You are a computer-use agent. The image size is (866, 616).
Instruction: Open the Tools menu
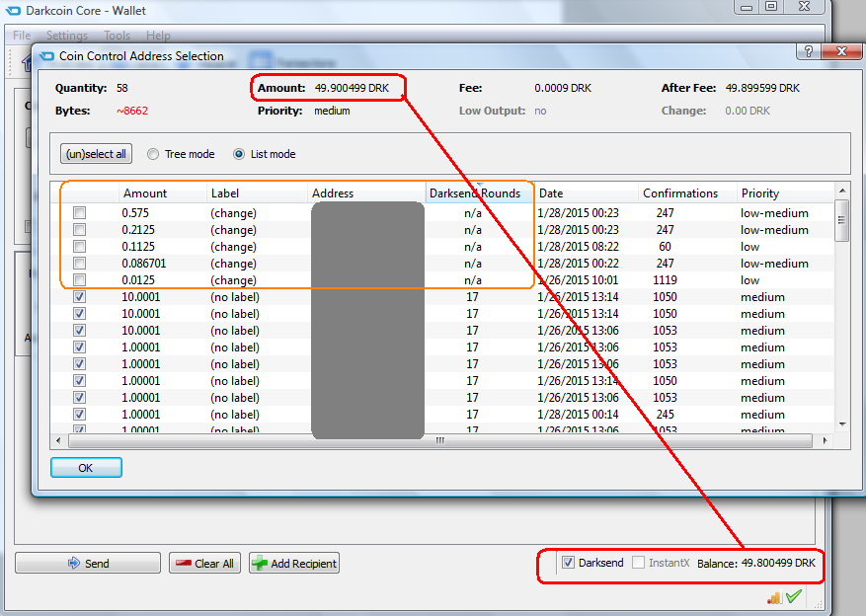click(118, 36)
